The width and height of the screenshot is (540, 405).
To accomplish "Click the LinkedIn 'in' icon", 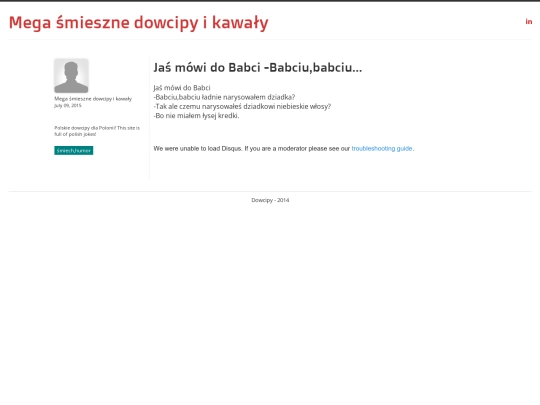I will coord(529,22).
